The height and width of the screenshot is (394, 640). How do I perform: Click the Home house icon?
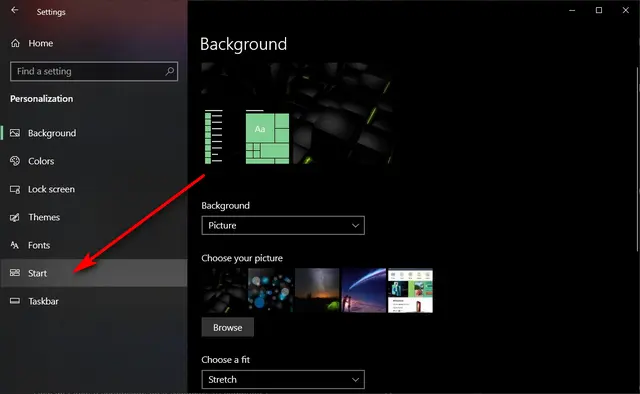15,43
